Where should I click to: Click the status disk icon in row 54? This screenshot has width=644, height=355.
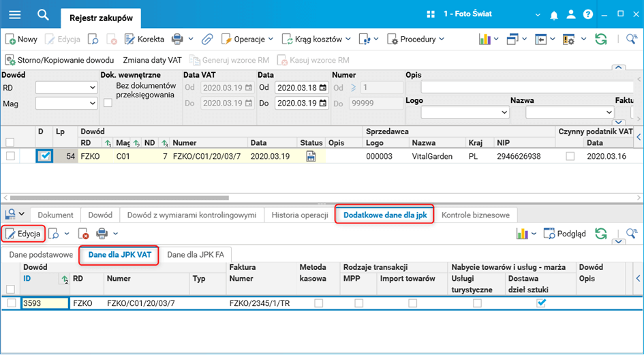(311, 156)
